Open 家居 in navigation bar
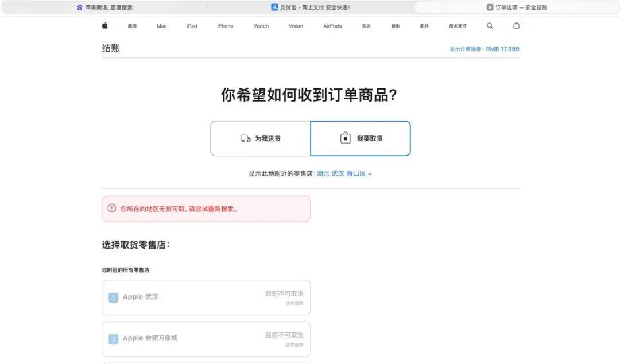This screenshot has height=364, width=620. pos(366,26)
